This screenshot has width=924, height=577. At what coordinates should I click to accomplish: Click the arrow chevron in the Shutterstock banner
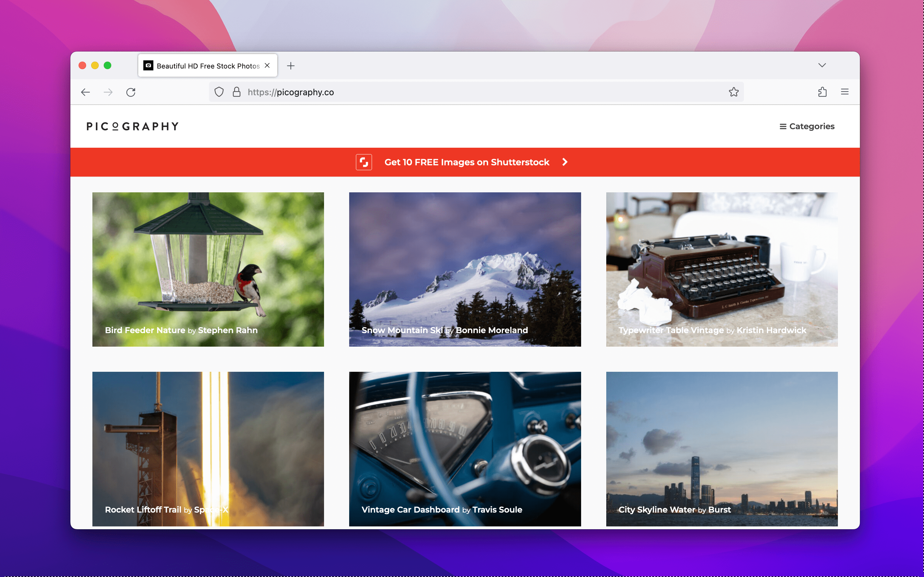(x=565, y=162)
